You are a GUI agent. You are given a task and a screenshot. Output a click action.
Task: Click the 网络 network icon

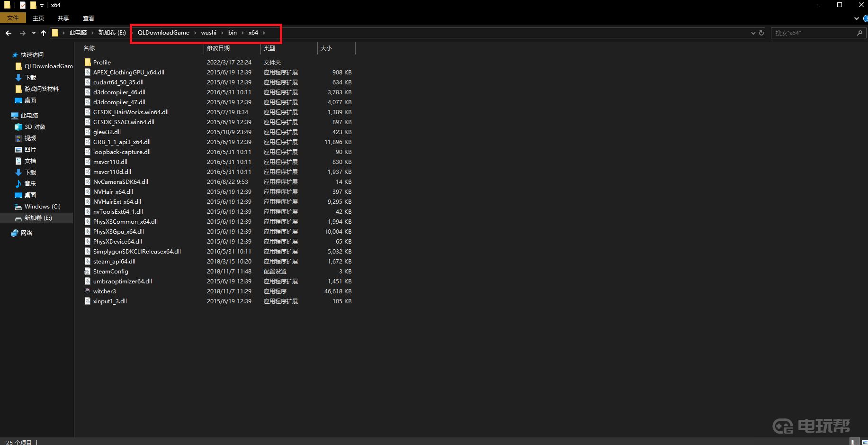tap(15, 233)
